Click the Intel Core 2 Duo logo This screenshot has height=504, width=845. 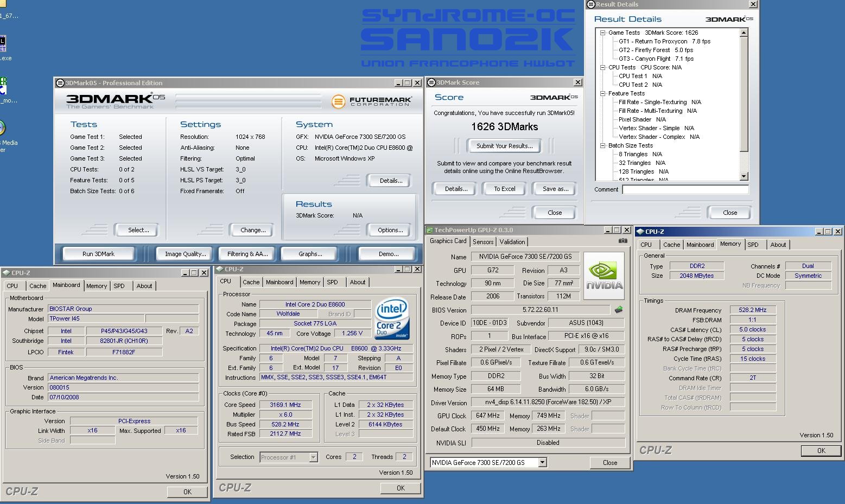(392, 318)
